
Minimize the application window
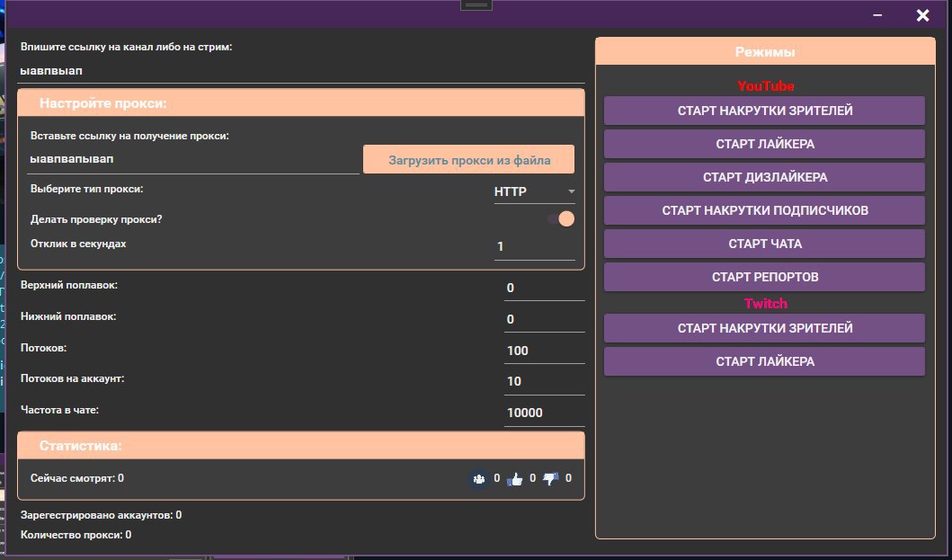pos(877,15)
